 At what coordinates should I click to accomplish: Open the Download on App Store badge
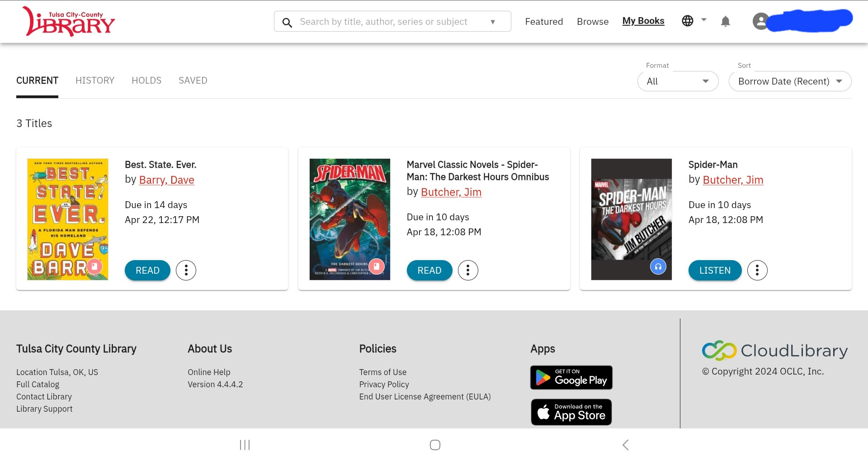click(x=571, y=412)
